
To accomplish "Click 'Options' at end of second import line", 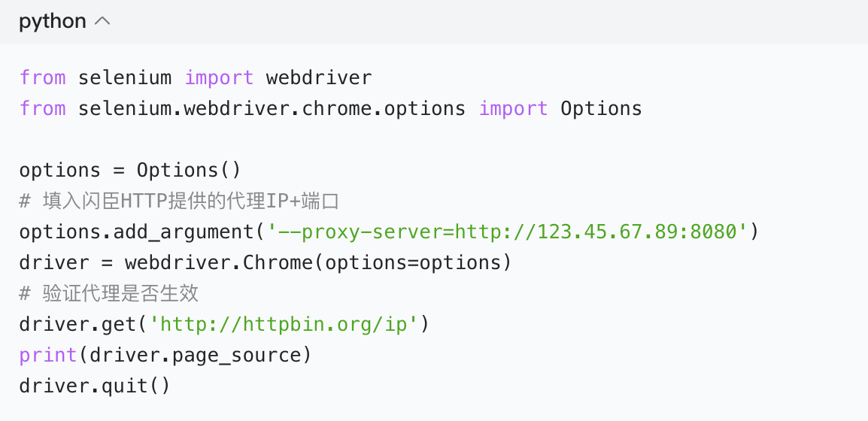I will [x=601, y=108].
